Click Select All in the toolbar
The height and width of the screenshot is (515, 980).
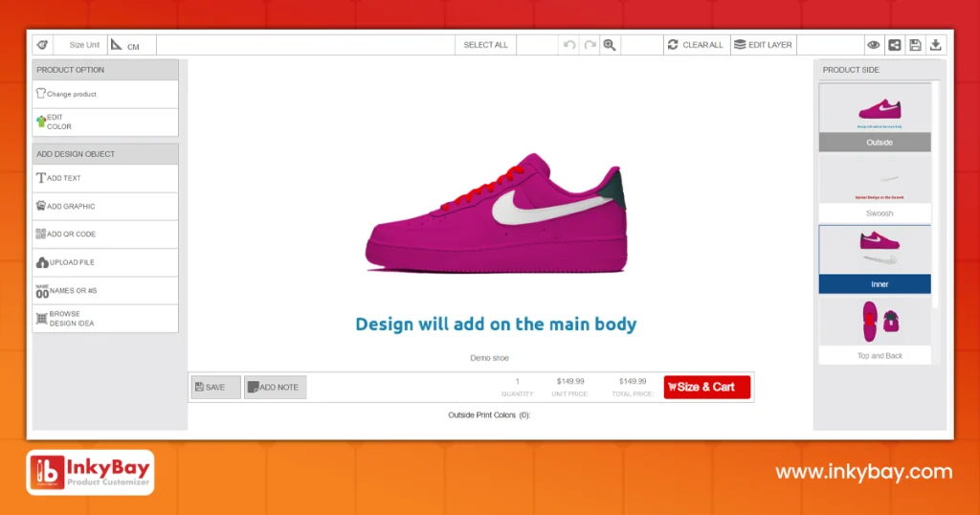click(x=485, y=45)
